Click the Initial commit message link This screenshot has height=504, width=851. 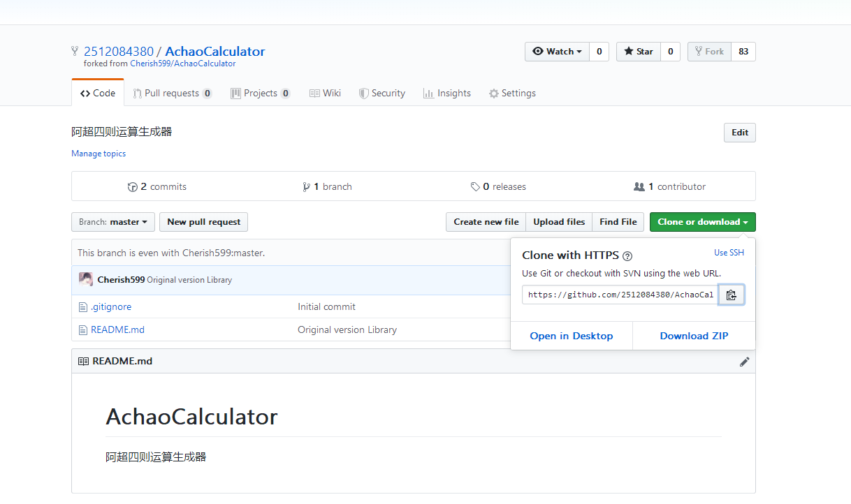326,306
